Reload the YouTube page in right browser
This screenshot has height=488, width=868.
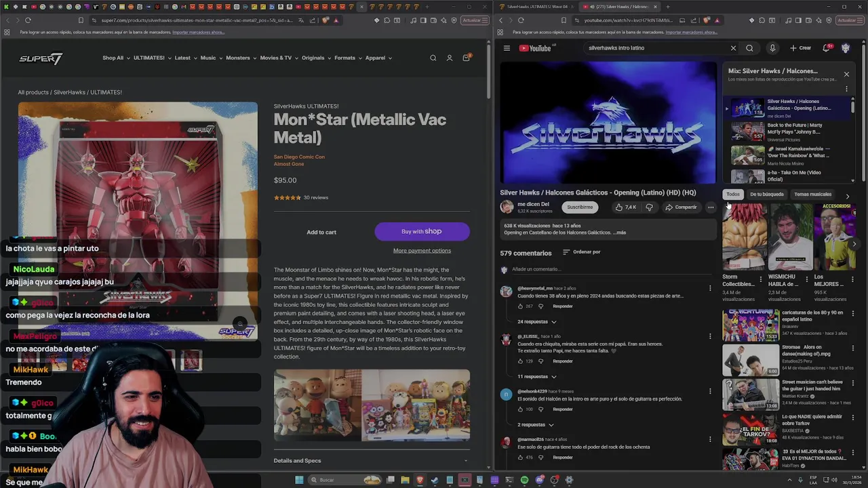tap(521, 20)
